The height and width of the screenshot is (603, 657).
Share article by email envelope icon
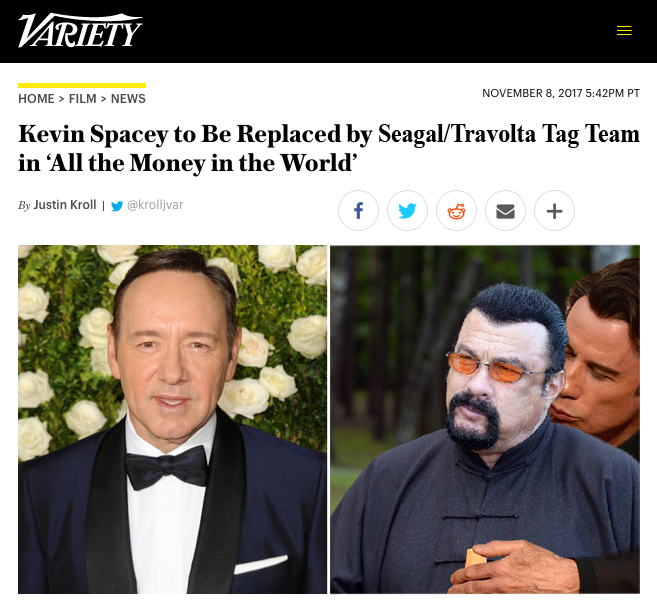tap(505, 210)
